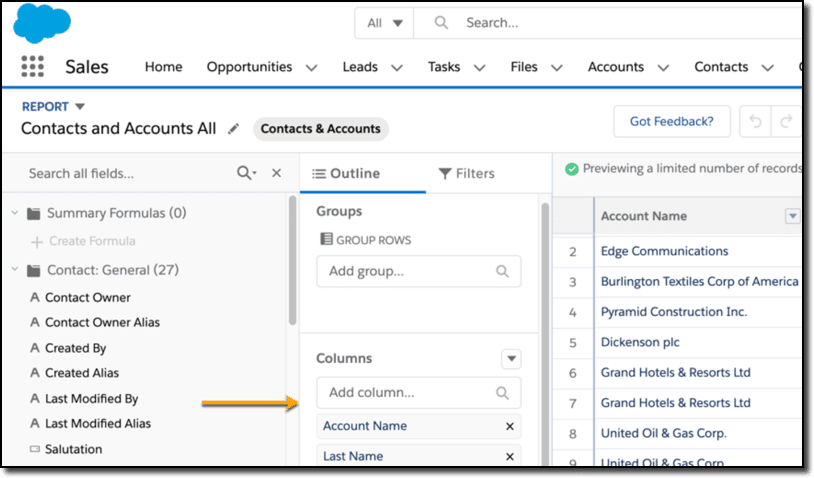Image resolution: width=814 pixels, height=478 pixels.
Task: Switch to the Outline tab
Action: [x=362, y=173]
